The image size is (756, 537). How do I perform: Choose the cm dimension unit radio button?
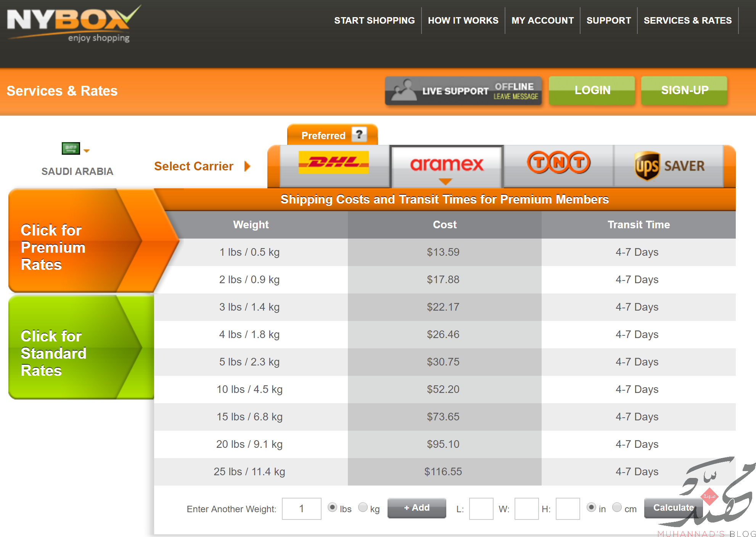tap(617, 508)
